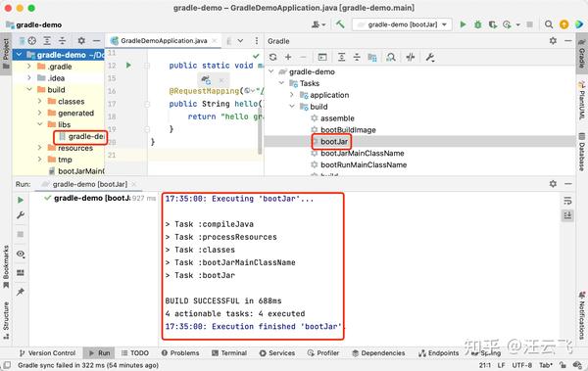Image resolution: width=588 pixels, height=371 pixels.
Task: Collapse the libs folder in project tree
Action: (x=40, y=124)
